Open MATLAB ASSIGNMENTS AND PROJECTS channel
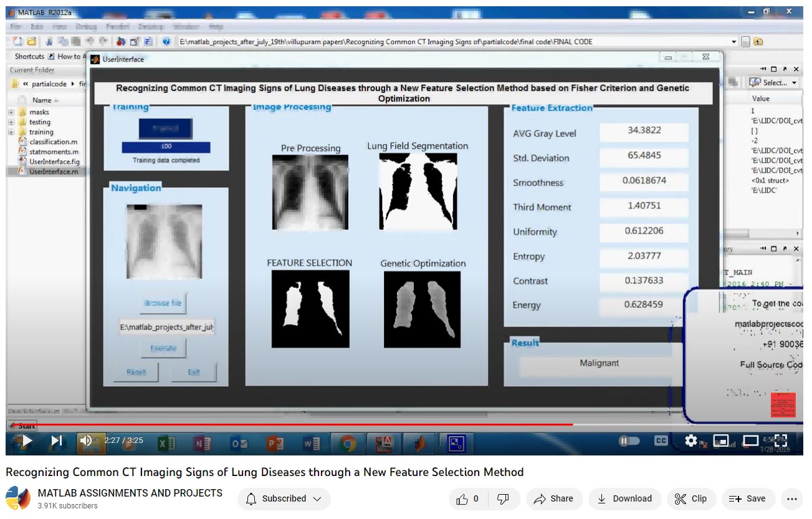This screenshot has width=812, height=519. 130,493
